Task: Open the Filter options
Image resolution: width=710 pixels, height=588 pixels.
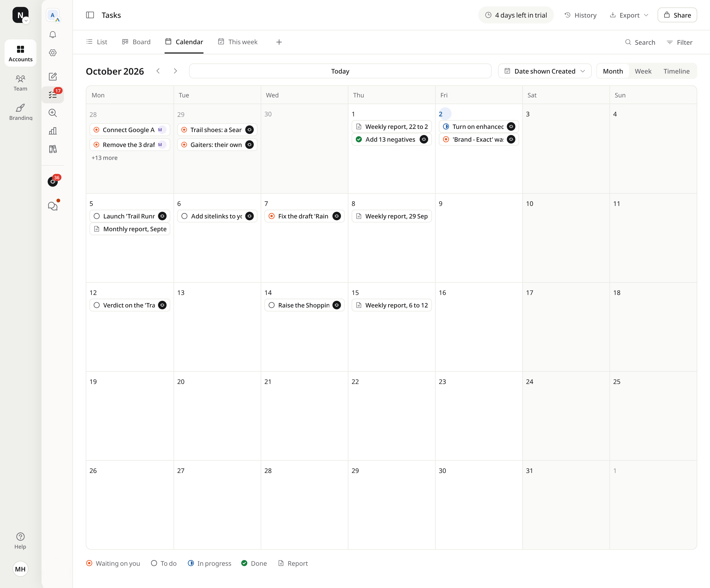Action: (x=680, y=42)
